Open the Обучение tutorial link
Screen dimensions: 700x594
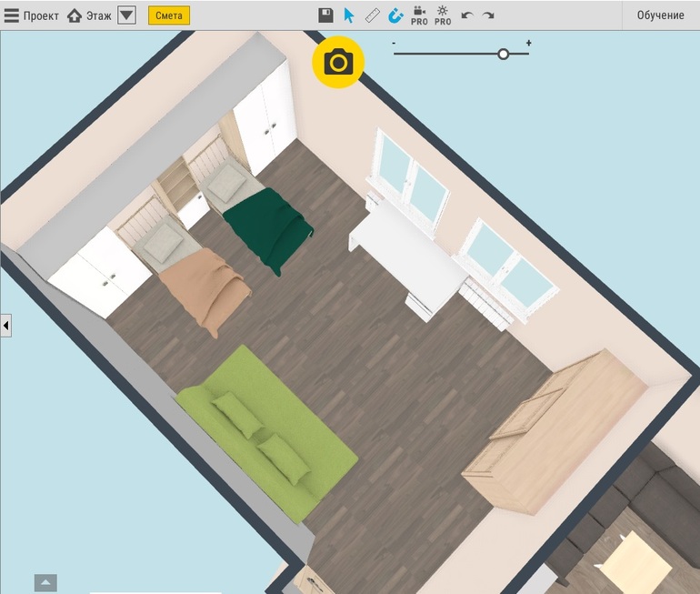point(660,15)
